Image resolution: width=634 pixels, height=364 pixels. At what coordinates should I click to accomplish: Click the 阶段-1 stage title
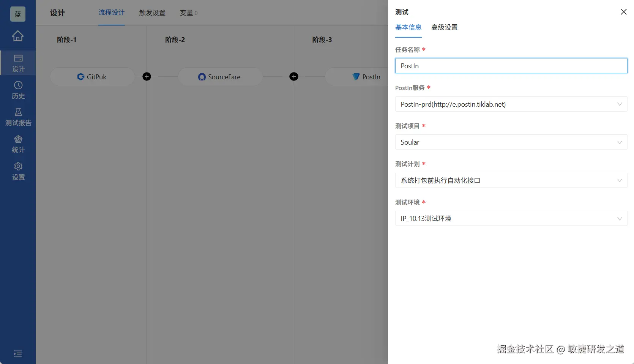(67, 40)
